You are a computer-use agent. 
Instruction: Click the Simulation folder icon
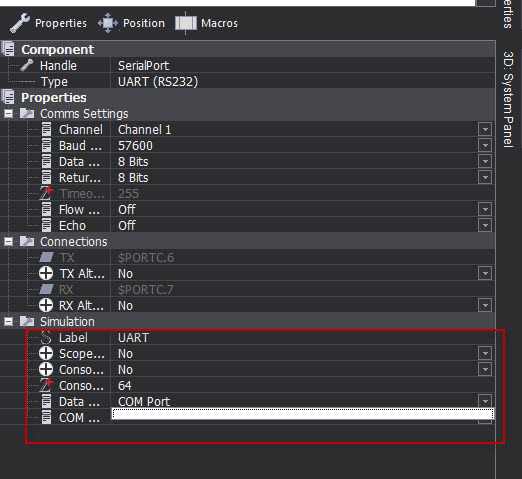[27, 321]
